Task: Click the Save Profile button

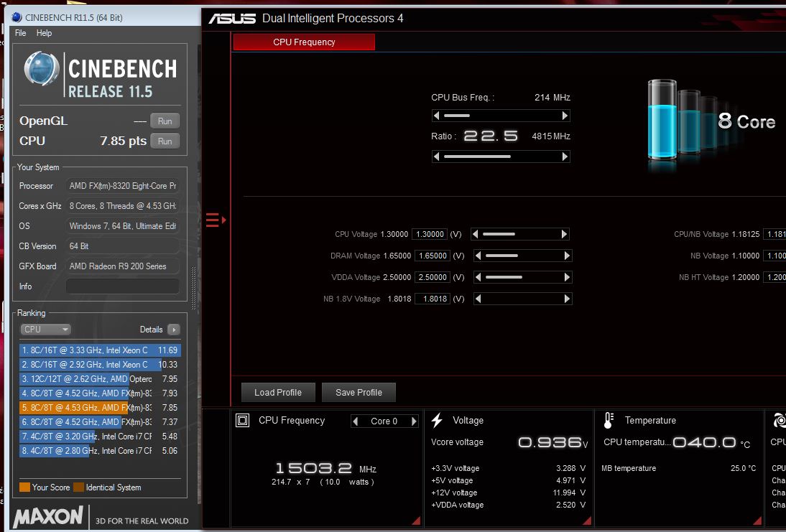Action: [x=359, y=392]
